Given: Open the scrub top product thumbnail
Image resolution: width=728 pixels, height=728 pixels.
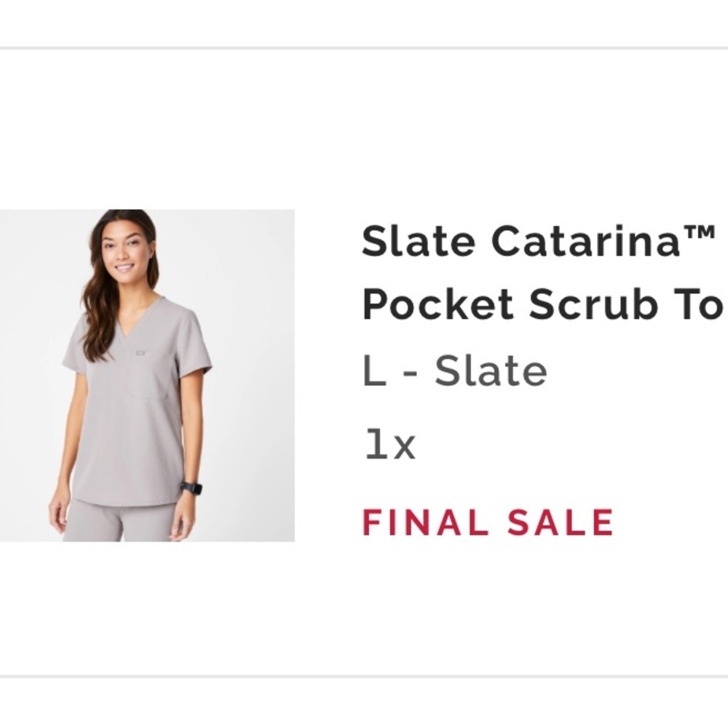Looking at the screenshot, I should pyautogui.click(x=147, y=375).
